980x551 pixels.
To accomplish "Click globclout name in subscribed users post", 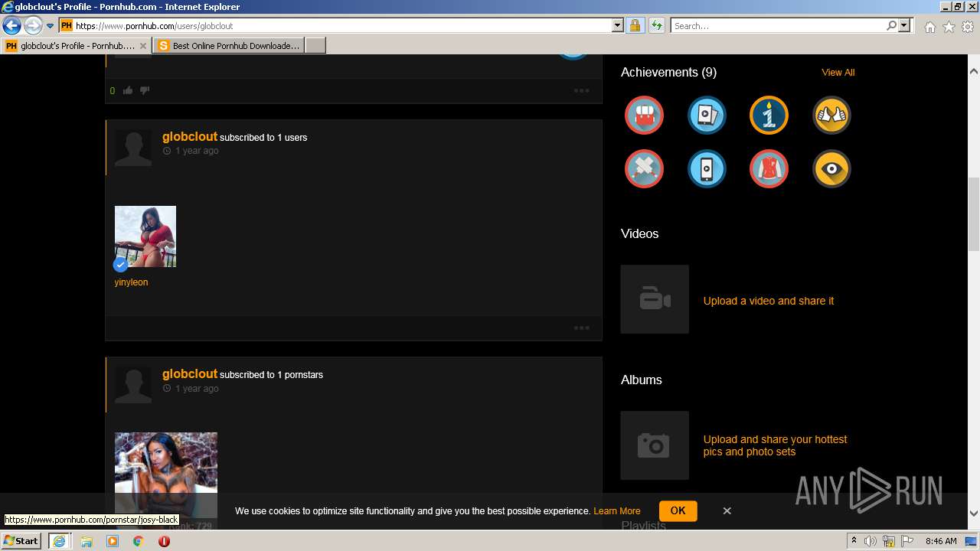I will pos(190,136).
